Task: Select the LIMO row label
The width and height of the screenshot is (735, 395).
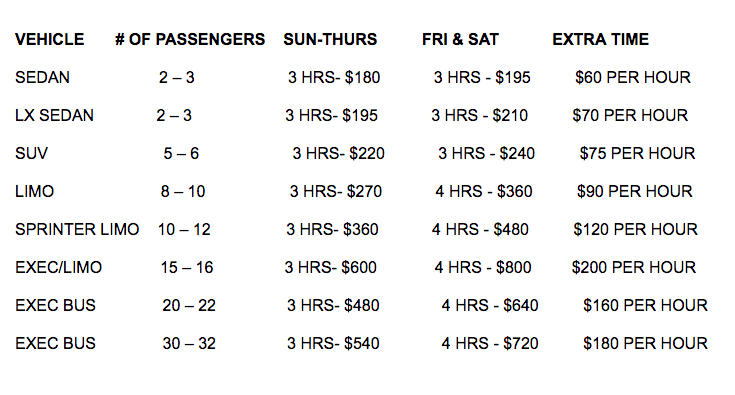Action: [35, 191]
